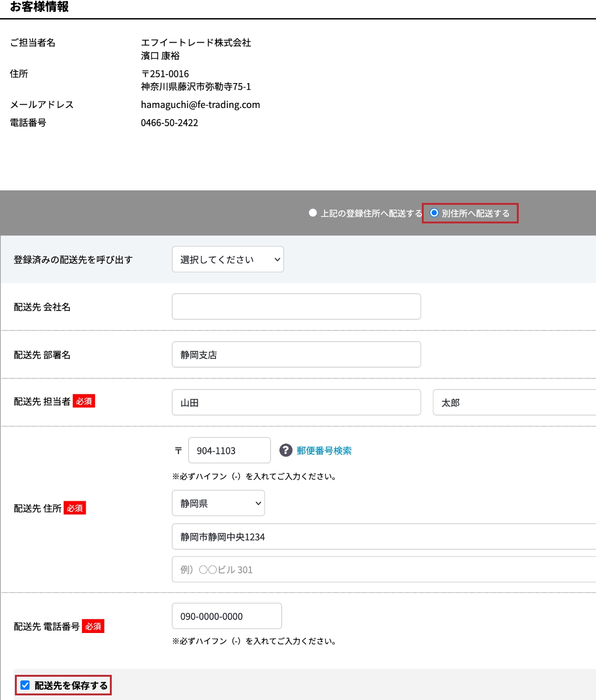Uncheck the 配送先を保存する checkbox
Screen dimensions: 596x700
point(24,685)
